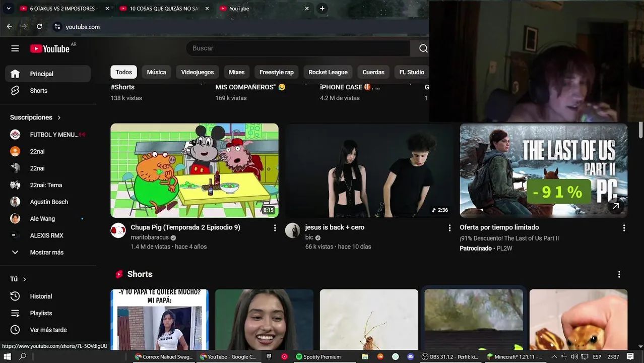Image resolution: width=644 pixels, height=363 pixels.
Task: Open the 'Y tu papa te quiere mucho' short
Action: (x=159, y=320)
